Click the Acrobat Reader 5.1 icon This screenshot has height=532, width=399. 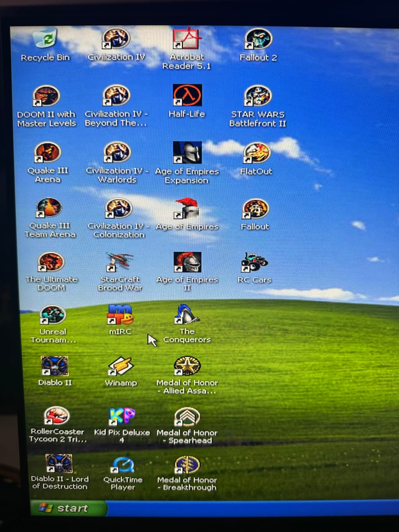(187, 39)
